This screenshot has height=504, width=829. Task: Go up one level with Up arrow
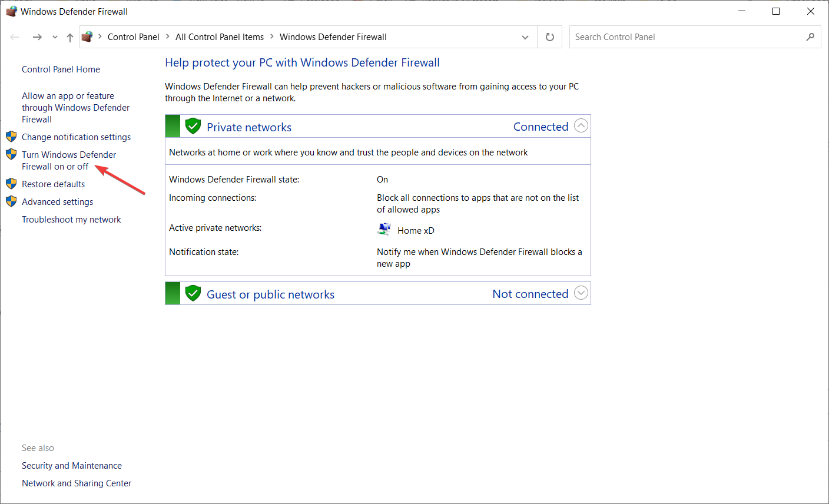click(x=70, y=37)
